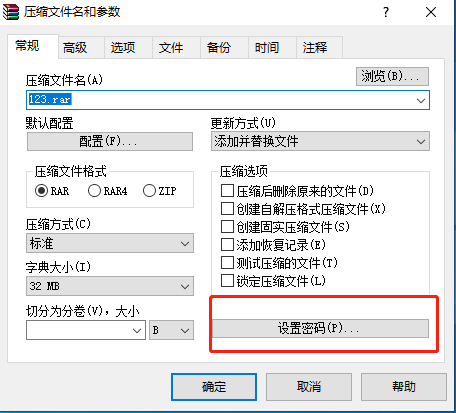Toggle the 测试压缩的文件 checkbox
The width and height of the screenshot is (456, 413).
[x=227, y=263]
